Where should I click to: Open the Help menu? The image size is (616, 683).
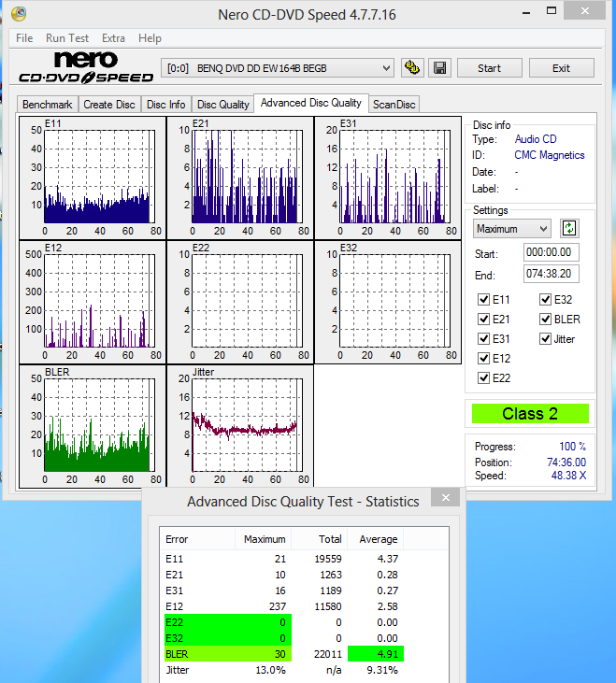click(150, 38)
